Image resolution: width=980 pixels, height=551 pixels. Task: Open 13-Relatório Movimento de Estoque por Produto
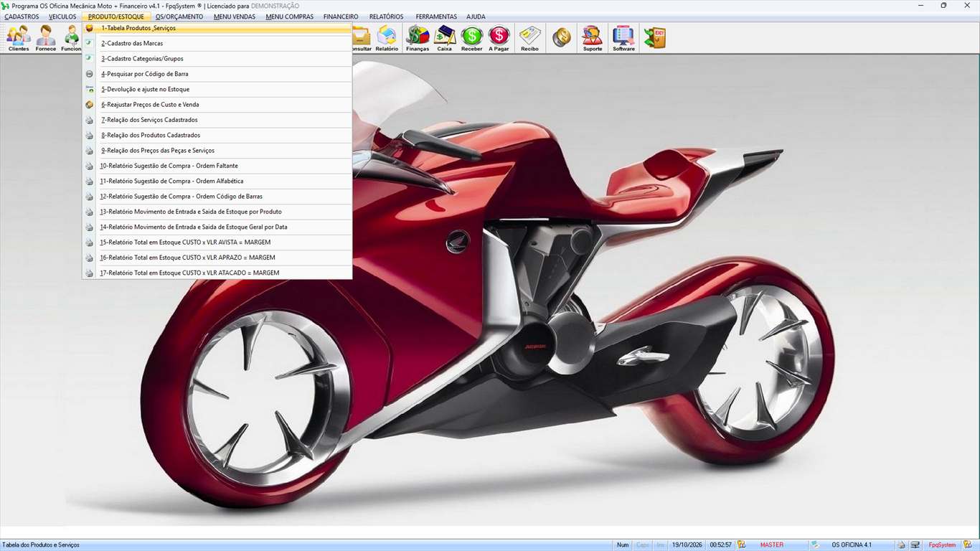pos(217,212)
